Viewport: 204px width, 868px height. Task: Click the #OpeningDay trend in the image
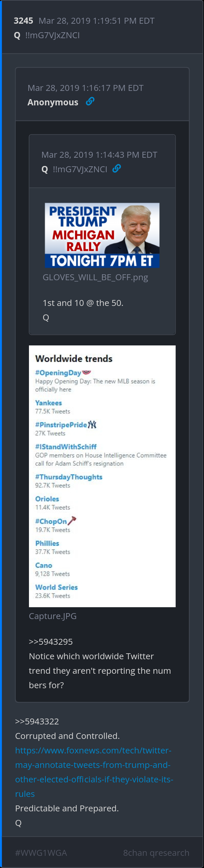click(58, 373)
